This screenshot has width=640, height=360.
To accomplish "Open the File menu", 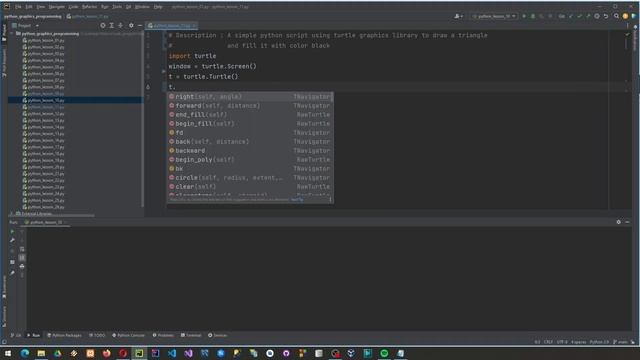I will [18, 7].
